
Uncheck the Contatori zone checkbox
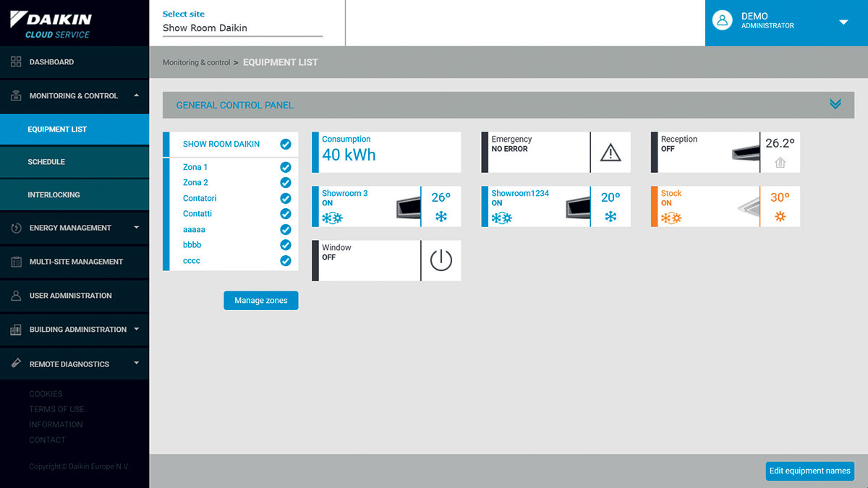(x=285, y=198)
